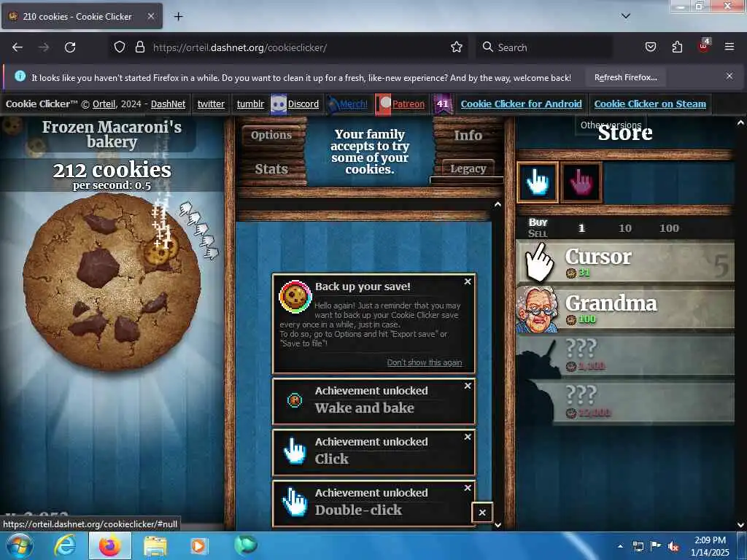Open the Legacy panel

468,168
